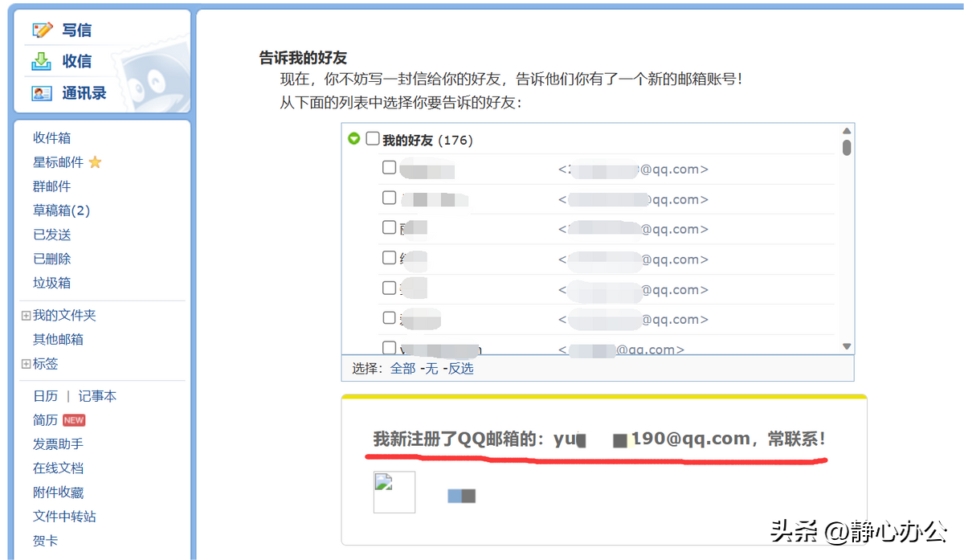Open 我的文件夹 folder label
This screenshot has height=560, width=964.
tap(64, 316)
